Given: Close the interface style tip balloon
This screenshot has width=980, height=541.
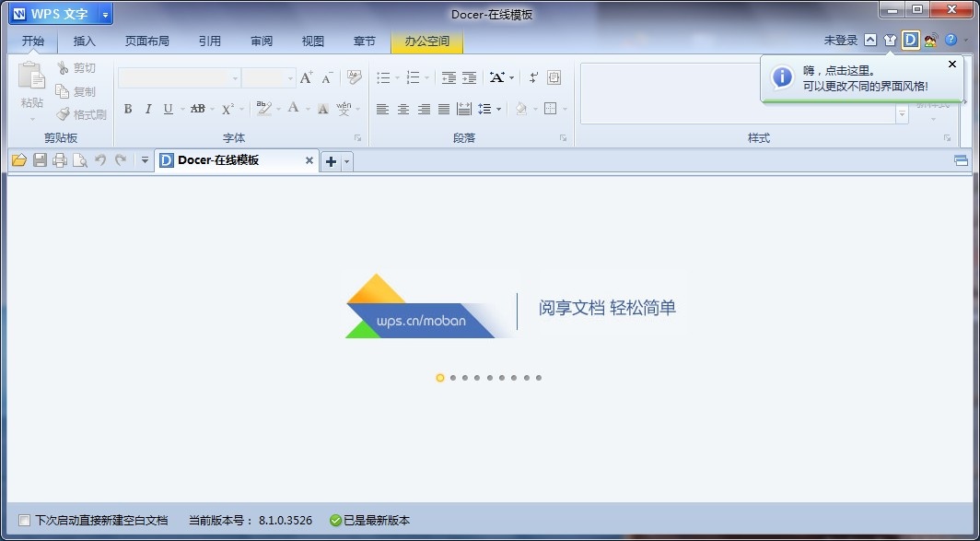Looking at the screenshot, I should [x=952, y=65].
